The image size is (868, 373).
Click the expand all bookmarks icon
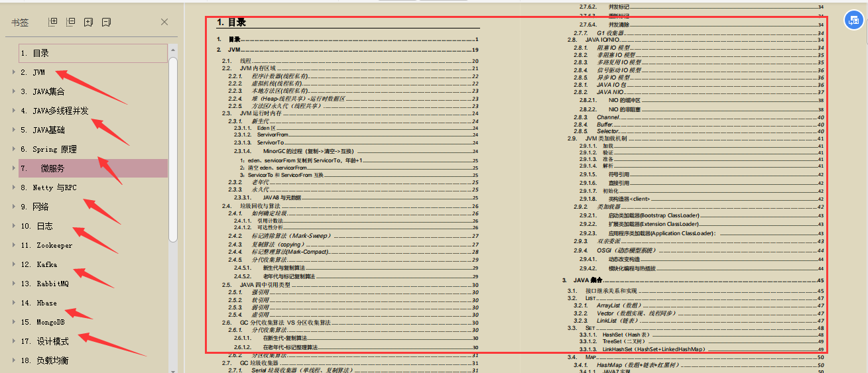click(53, 22)
